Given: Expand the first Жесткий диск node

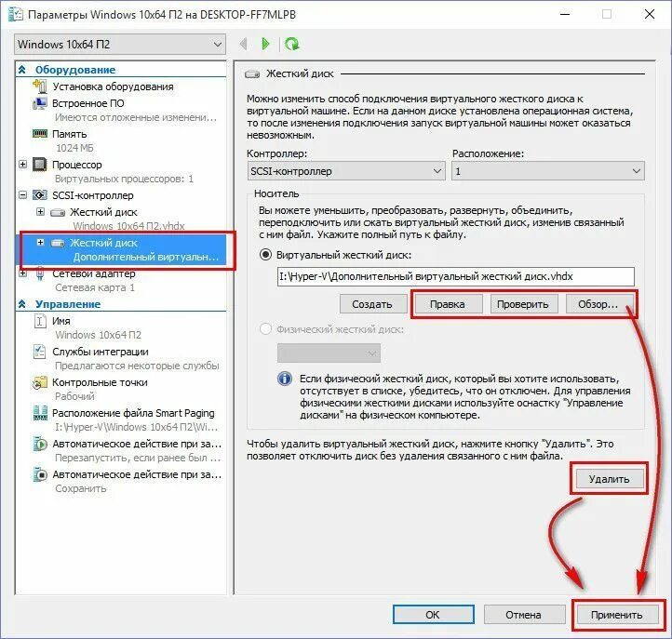Looking at the screenshot, I should point(41,212).
